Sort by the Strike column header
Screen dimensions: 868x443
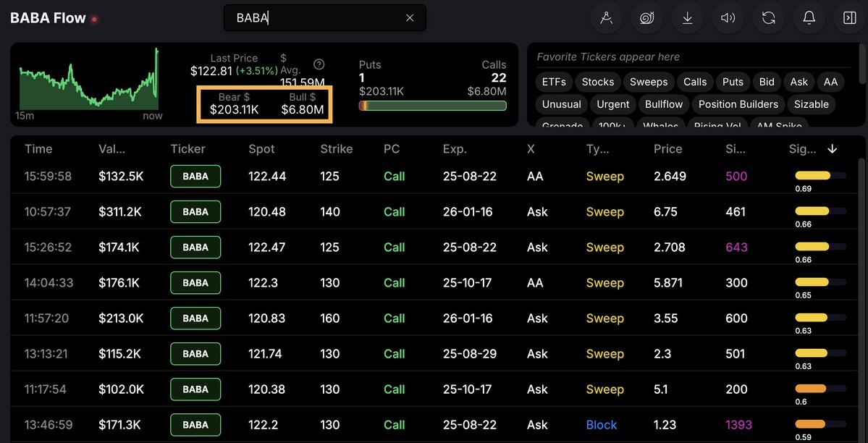pyautogui.click(x=337, y=149)
